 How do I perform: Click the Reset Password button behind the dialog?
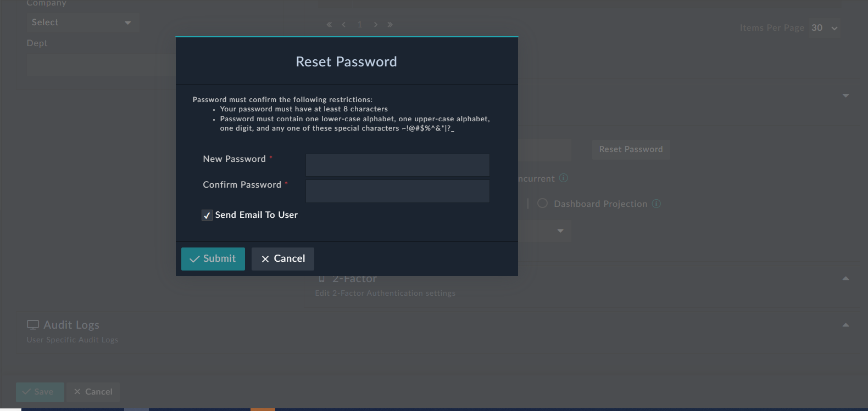[x=631, y=149]
